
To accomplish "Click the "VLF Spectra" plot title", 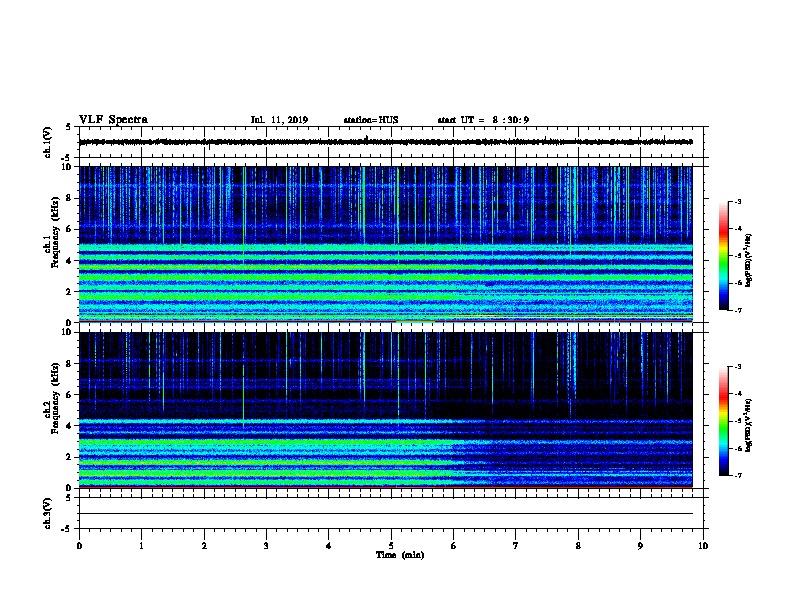I will click(113, 120).
